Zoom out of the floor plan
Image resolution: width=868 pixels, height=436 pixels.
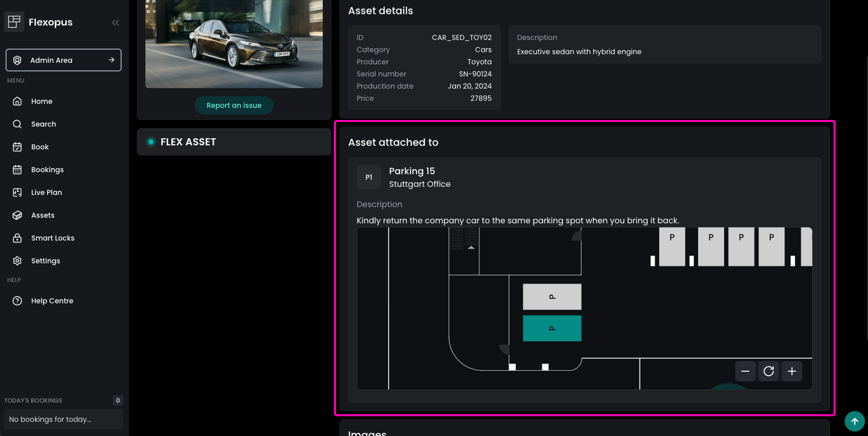(745, 371)
